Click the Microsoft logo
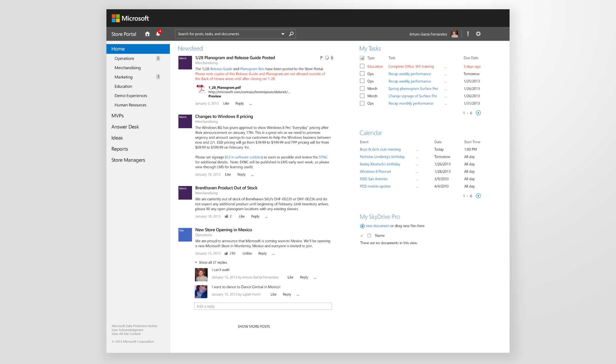The width and height of the screenshot is (616, 364). (130, 18)
